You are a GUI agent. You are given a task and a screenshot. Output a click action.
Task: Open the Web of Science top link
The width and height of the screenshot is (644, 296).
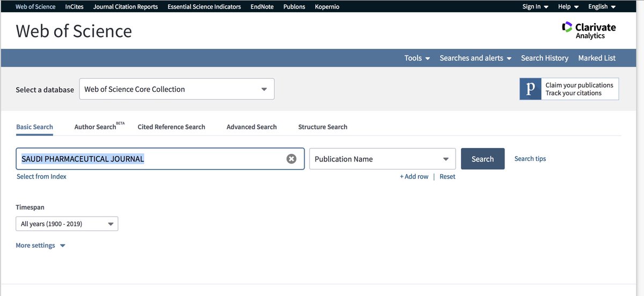click(x=35, y=6)
